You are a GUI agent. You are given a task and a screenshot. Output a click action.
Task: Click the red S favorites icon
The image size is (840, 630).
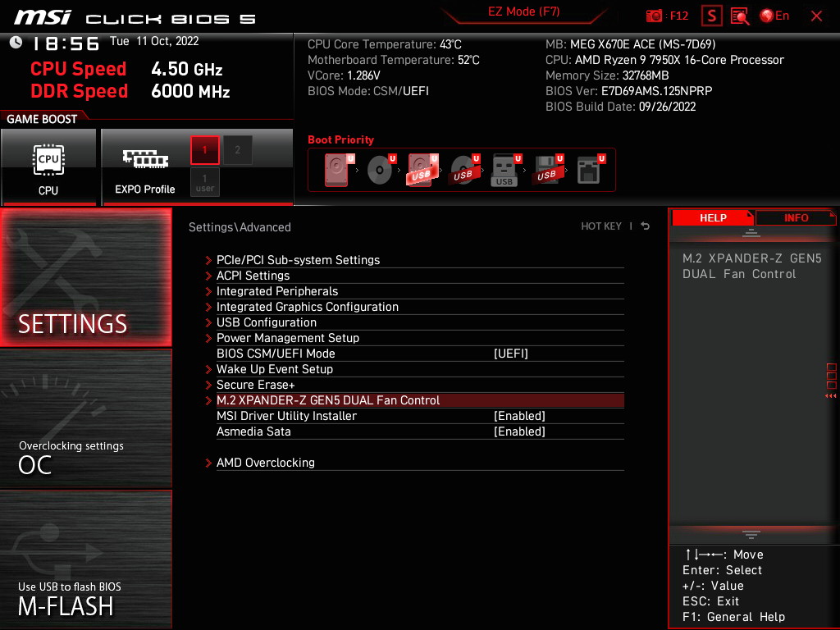711,16
